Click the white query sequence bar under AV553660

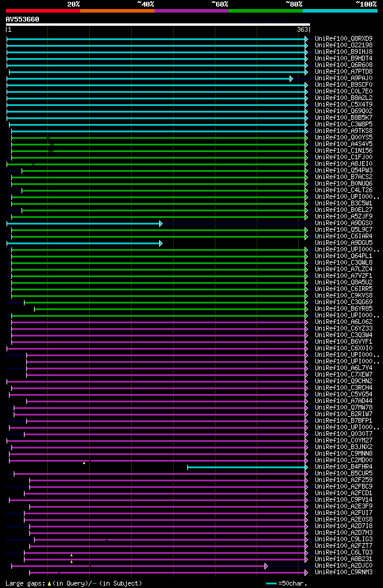[158, 25]
